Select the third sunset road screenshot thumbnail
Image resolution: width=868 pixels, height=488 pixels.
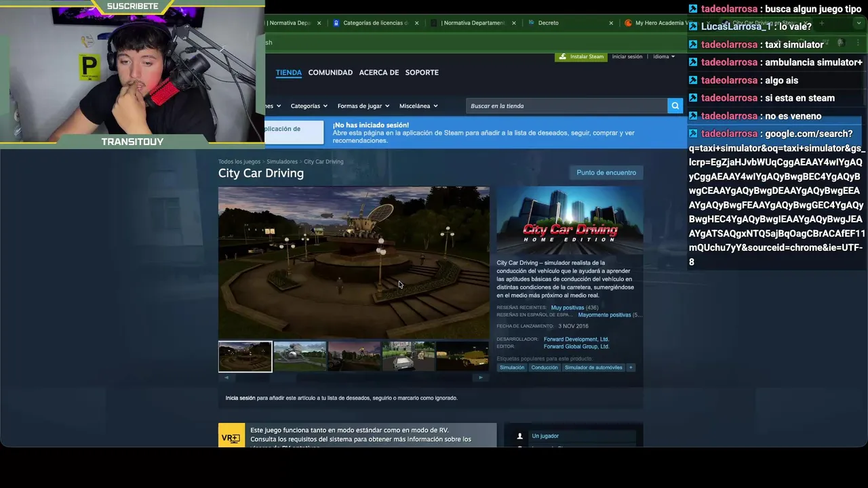pos(354,357)
